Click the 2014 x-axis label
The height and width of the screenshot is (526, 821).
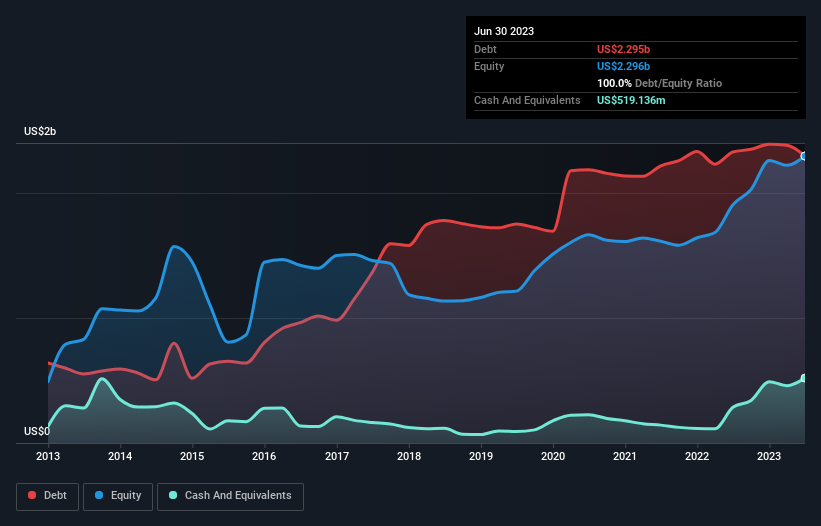point(120,456)
